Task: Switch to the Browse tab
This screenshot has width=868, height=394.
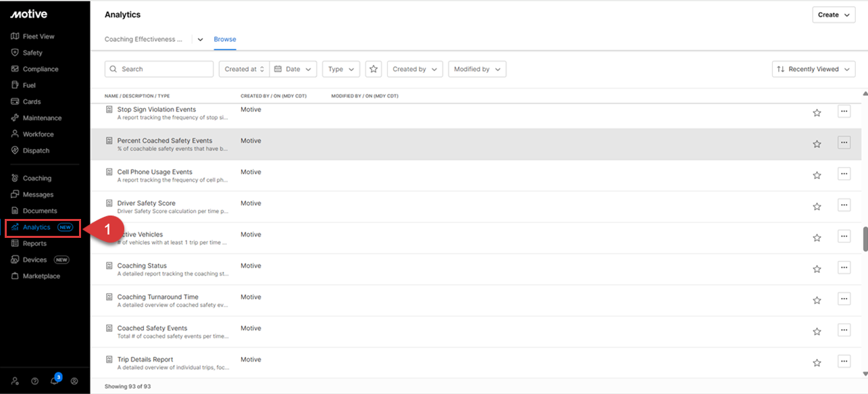Action: [225, 39]
